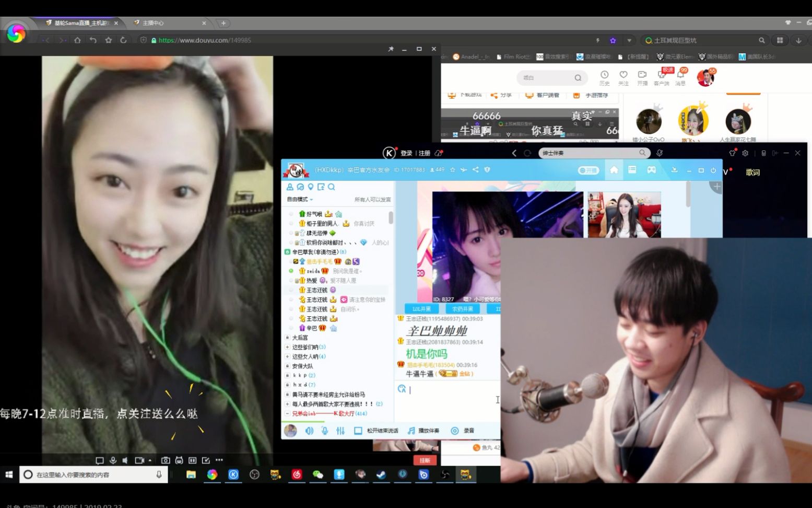812x508 pixels.
Task: Reload the page with the refresh icon
Action: coord(123,40)
